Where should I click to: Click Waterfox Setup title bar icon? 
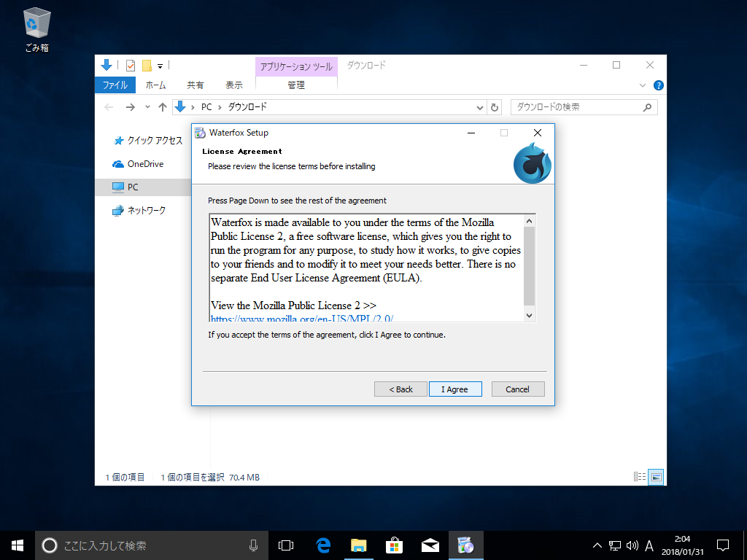point(201,133)
